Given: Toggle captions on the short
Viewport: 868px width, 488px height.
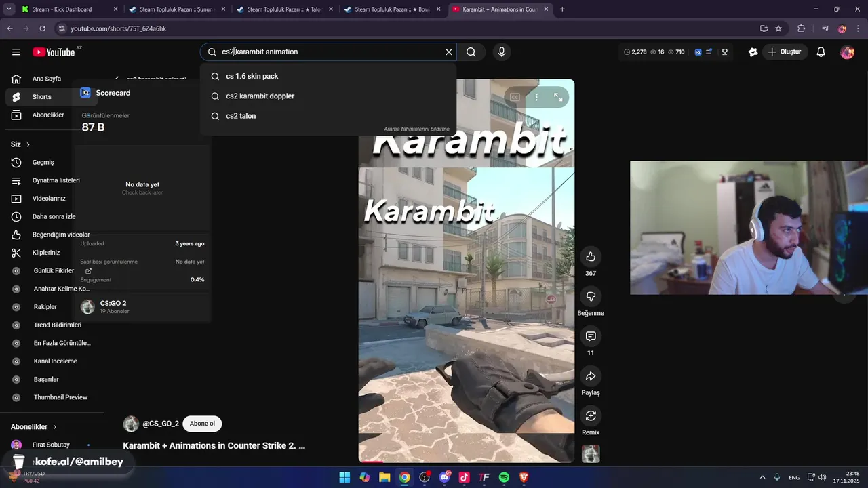Looking at the screenshot, I should 515,97.
